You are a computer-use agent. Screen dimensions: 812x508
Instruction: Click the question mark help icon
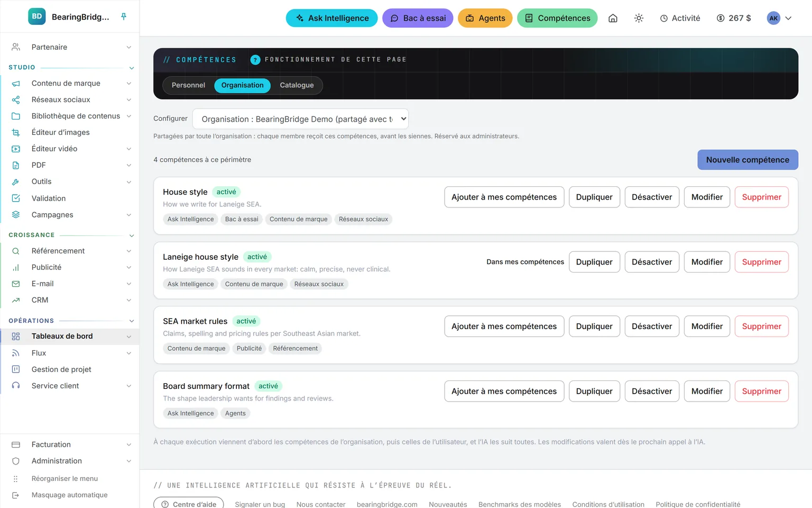click(255, 60)
